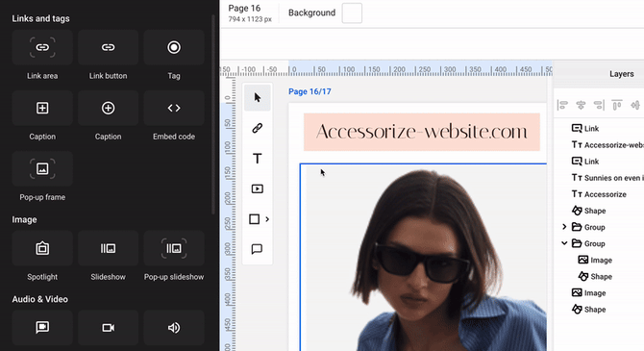Add the video camera element
644x351 pixels.
click(108, 328)
